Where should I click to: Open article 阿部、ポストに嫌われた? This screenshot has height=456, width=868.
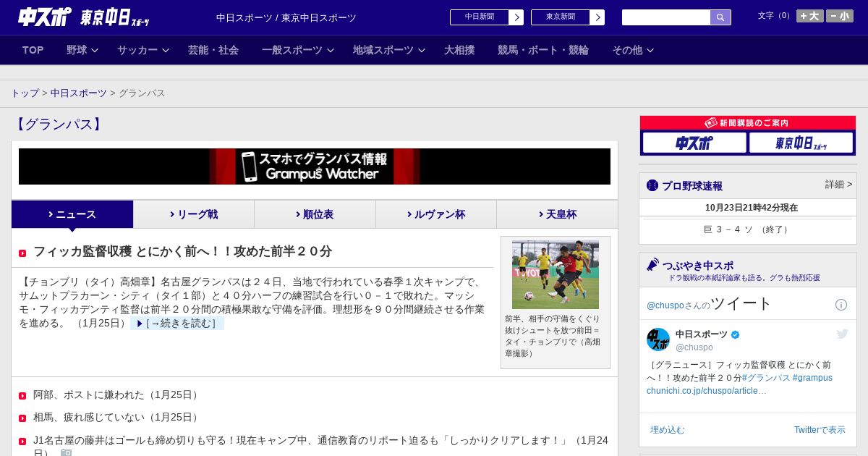pos(117,395)
